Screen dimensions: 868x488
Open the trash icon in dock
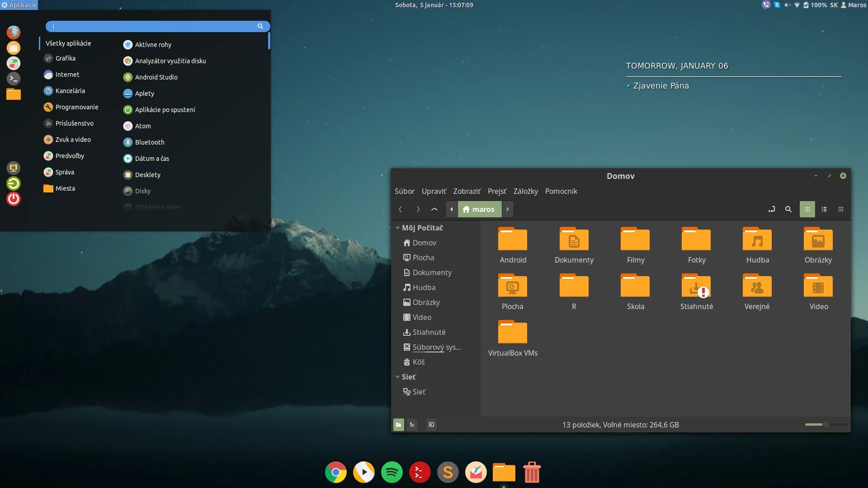click(x=532, y=473)
